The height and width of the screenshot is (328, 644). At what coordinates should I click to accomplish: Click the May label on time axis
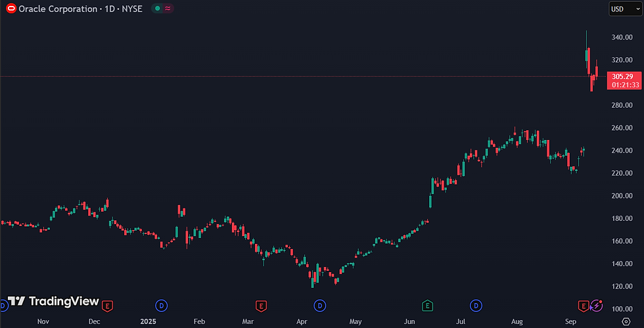pyautogui.click(x=356, y=321)
